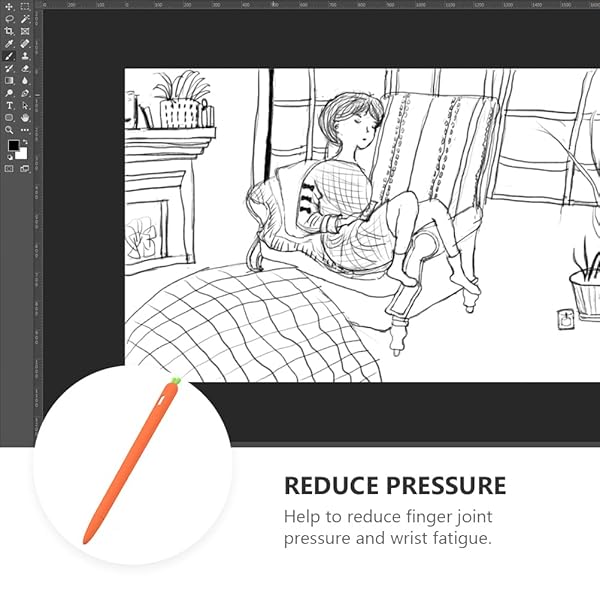
Task: Select the Rectangular Marquee tool
Action: pos(25,6)
